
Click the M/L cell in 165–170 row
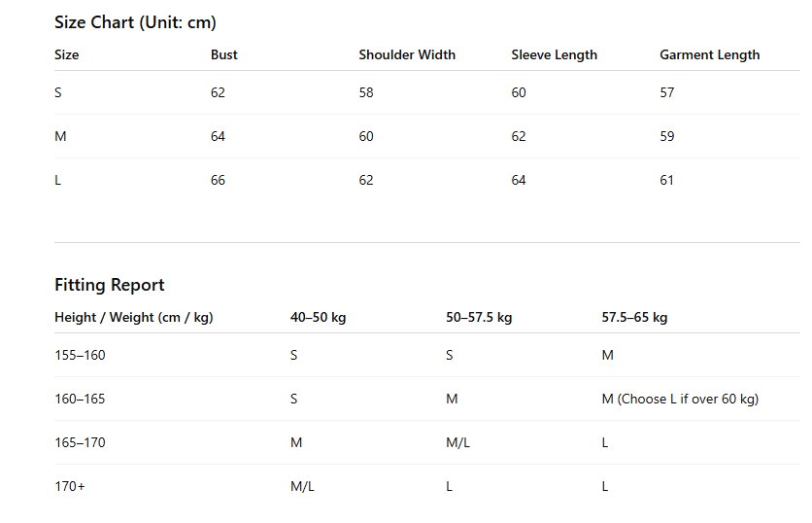point(457,442)
